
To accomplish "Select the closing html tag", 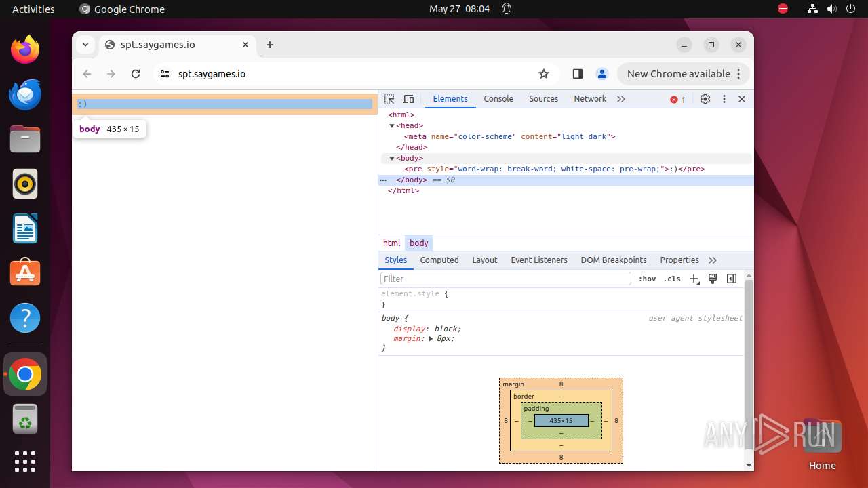I will point(403,190).
